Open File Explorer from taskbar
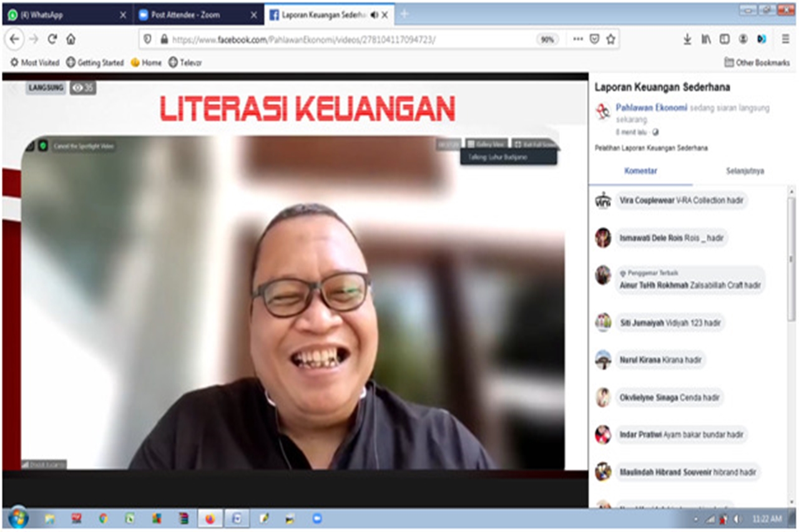This screenshot has width=799, height=532. (x=49, y=518)
